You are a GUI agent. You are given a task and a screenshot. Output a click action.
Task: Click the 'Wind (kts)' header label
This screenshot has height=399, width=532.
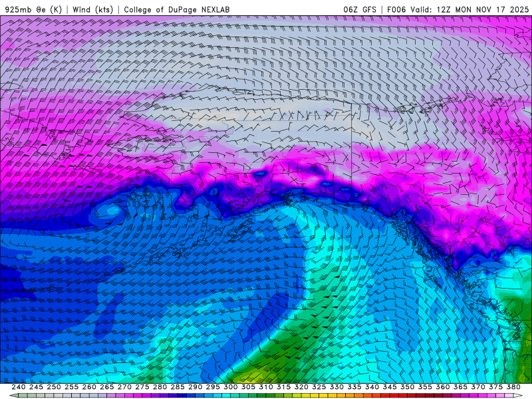(92, 9)
